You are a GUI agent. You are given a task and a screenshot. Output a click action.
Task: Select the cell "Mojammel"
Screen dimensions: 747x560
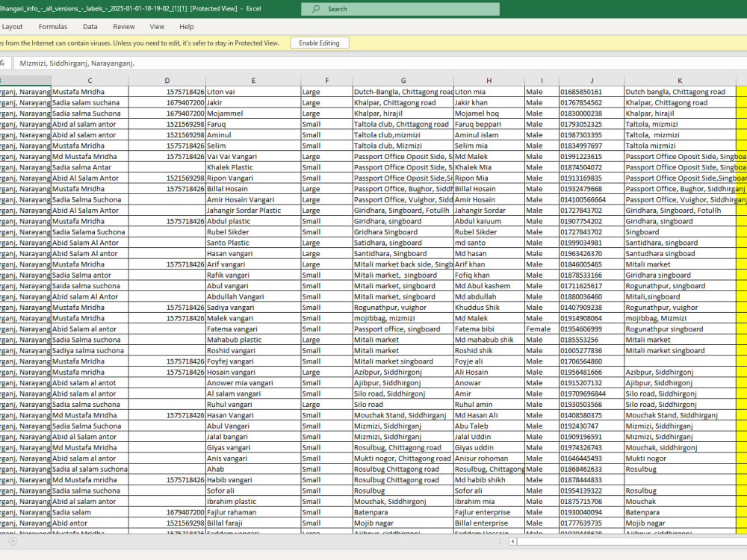point(253,113)
